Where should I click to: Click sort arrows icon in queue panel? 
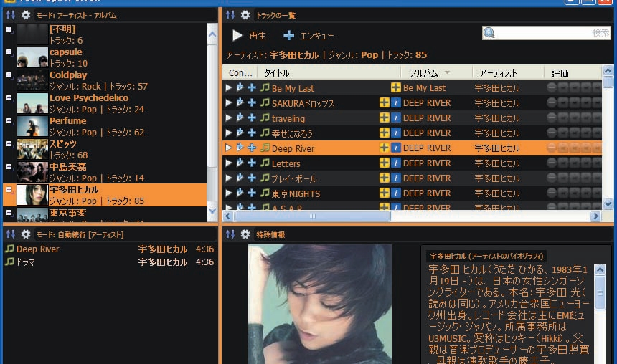11,234
